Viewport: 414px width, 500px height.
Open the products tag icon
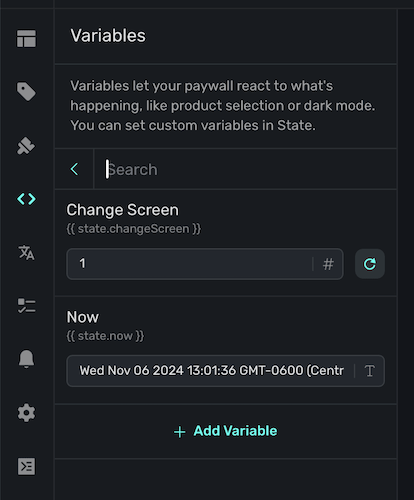coord(26,91)
